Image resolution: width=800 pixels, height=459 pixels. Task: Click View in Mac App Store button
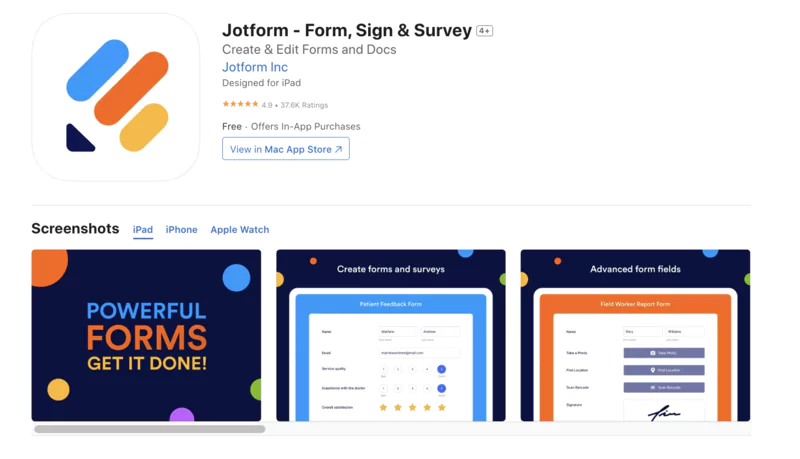286,149
